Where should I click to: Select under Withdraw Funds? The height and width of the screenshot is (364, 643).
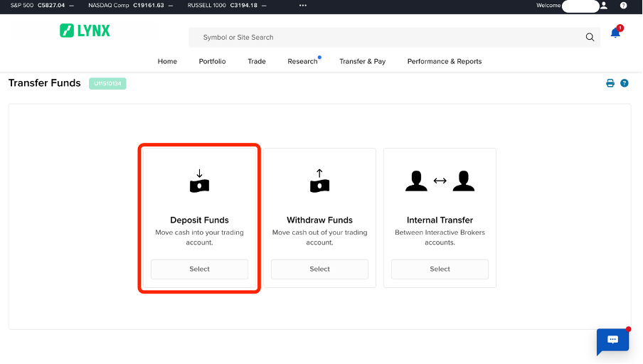tap(319, 269)
